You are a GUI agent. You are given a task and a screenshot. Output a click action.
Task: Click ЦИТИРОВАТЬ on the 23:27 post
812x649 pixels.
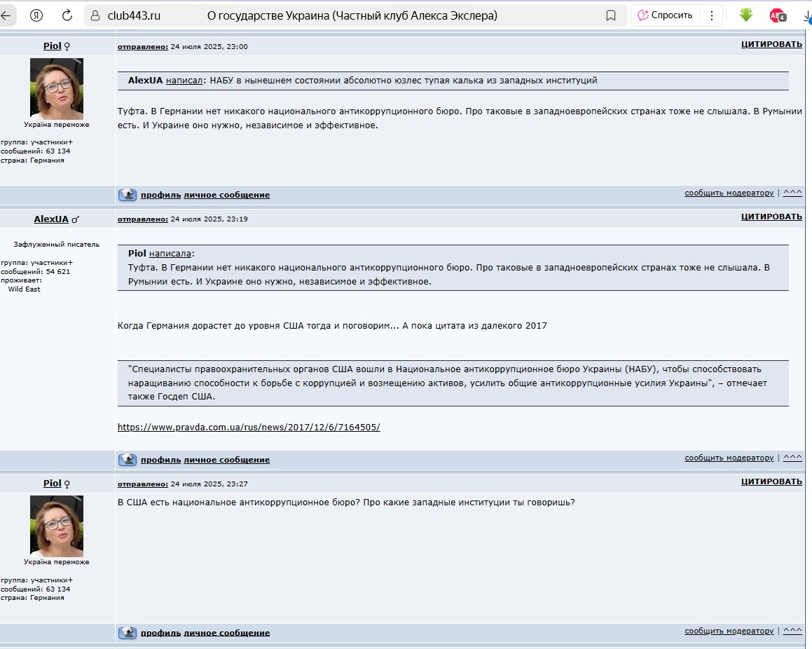point(771,481)
